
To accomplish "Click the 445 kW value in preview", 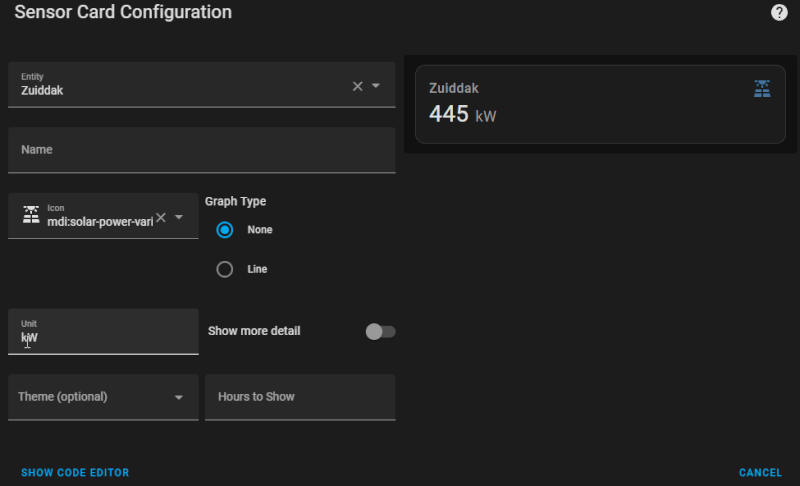I will pyautogui.click(x=462, y=115).
